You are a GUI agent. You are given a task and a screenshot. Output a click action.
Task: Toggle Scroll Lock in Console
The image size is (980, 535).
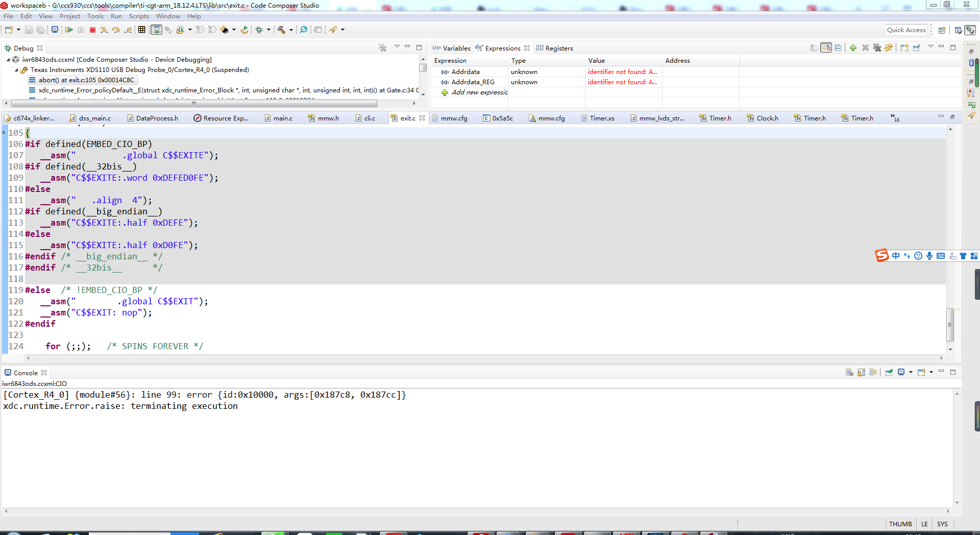coord(861,372)
